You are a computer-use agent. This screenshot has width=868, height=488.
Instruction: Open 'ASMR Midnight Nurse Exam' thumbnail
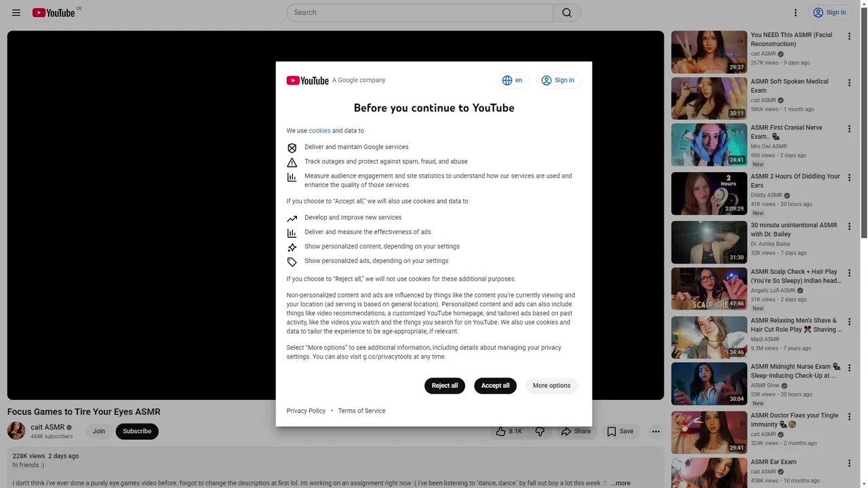coord(709,384)
